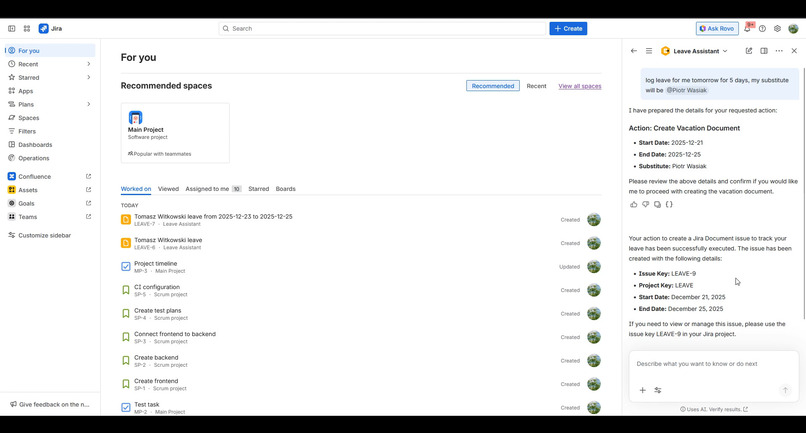The width and height of the screenshot is (806, 433).
Task: Open Apps in sidebar
Action: pyautogui.click(x=50, y=91)
